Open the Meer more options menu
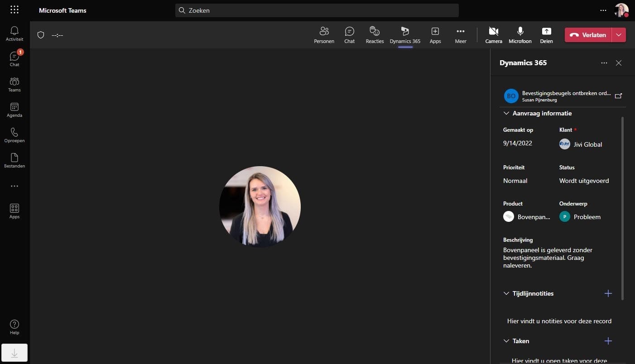Screen dimensions: 635x364 tap(461, 35)
